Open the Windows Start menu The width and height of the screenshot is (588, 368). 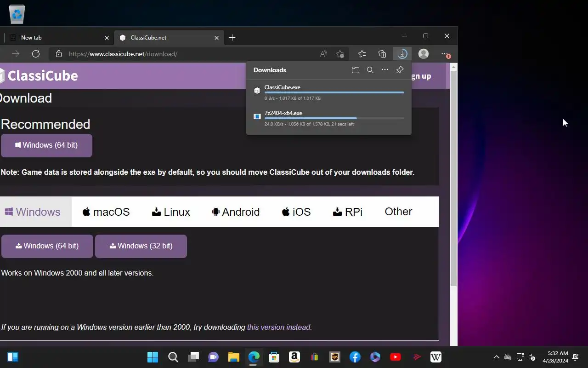click(x=153, y=357)
